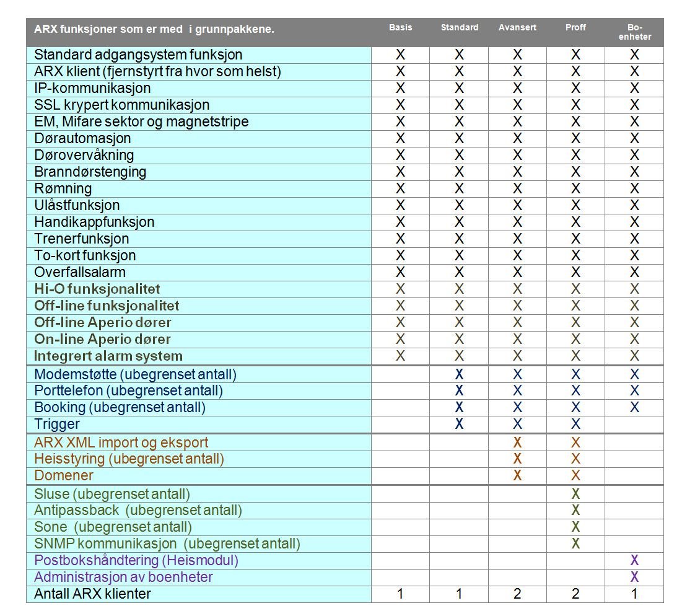Click the table title 'ARX funksjoner som er med'
Viewport: 682px width, 616px height.
(x=154, y=29)
